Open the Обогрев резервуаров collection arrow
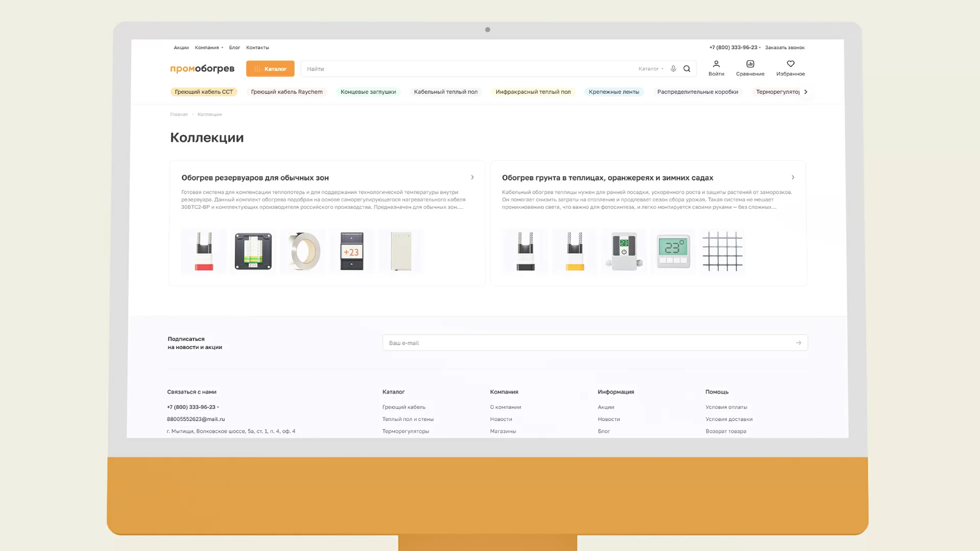Viewport: 980px width, 551px height. click(x=472, y=178)
